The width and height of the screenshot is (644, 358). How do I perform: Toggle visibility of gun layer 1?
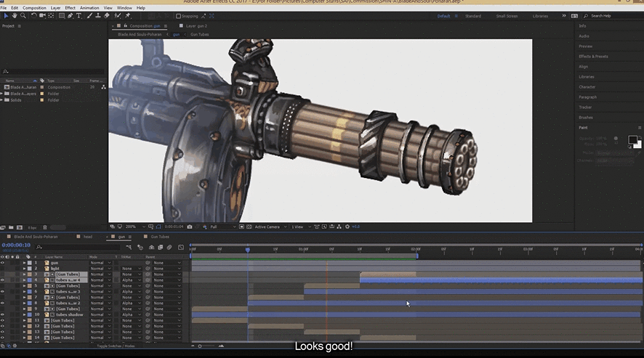pos(2,263)
